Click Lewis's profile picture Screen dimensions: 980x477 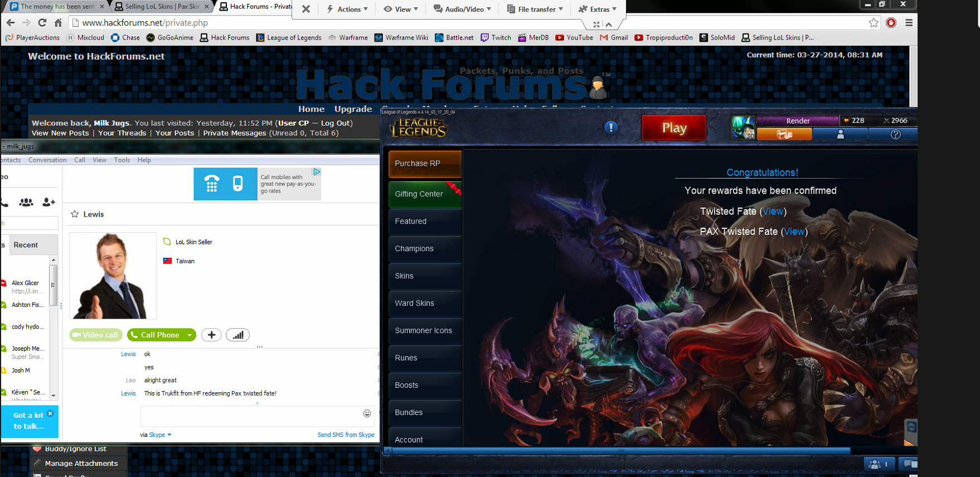coord(113,276)
